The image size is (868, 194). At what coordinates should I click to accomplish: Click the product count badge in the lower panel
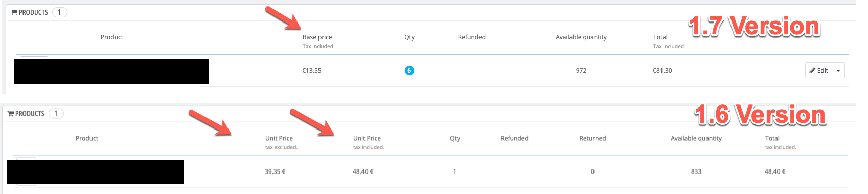(x=56, y=114)
